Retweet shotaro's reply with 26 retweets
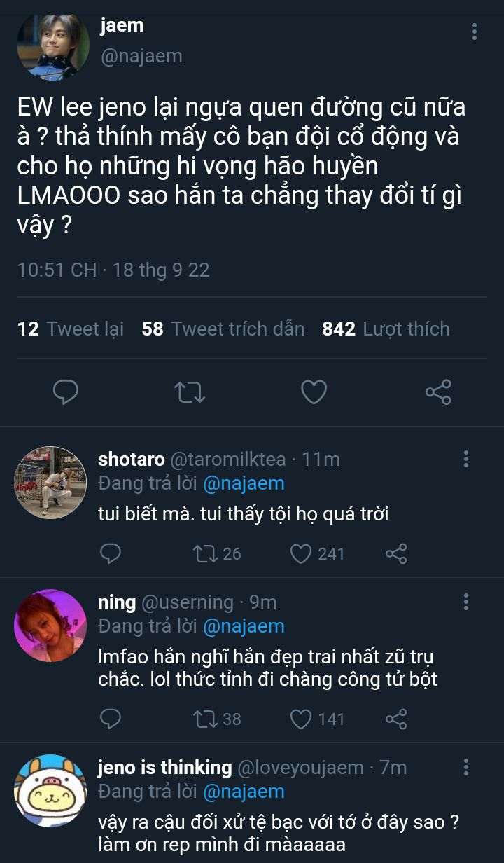504x863 pixels. 204,554
